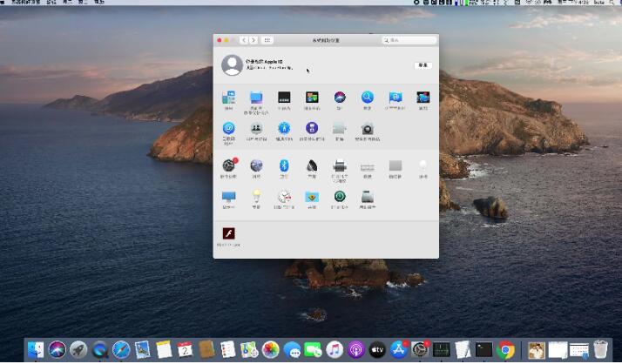Screen dimensions: 622x364
Task: Open Spotlight preferences with magnifier icon
Action: [x=368, y=98]
